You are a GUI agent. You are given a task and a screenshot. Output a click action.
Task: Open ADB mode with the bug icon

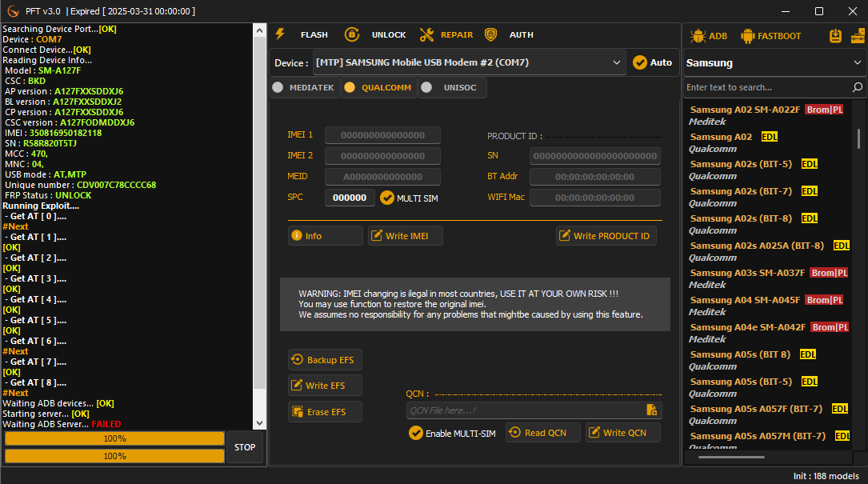tap(698, 35)
